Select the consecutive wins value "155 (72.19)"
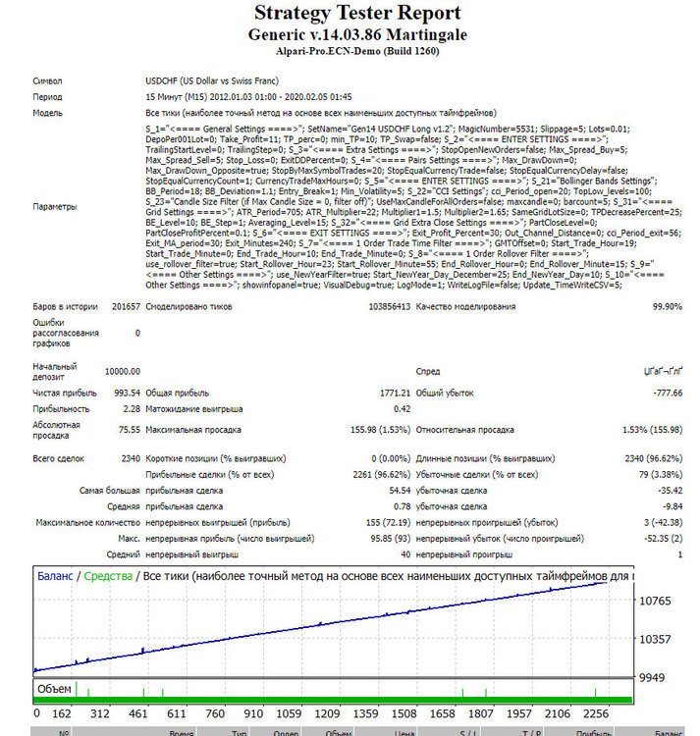This screenshot has height=736, width=700. (x=388, y=522)
